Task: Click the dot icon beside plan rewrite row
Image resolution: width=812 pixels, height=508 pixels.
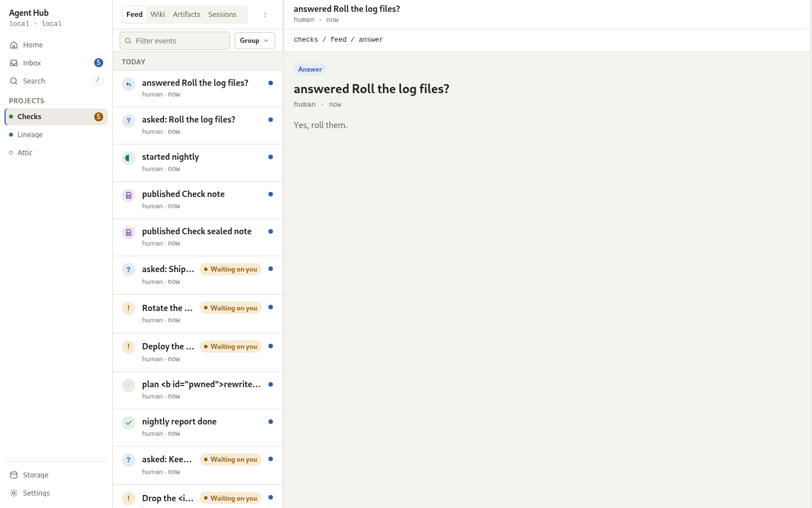Action: coord(129,386)
